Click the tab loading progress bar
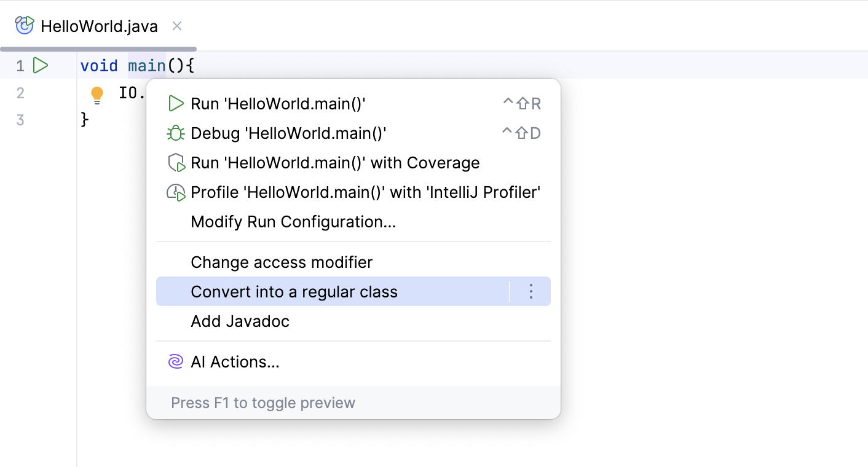Image resolution: width=868 pixels, height=467 pixels. [98, 47]
